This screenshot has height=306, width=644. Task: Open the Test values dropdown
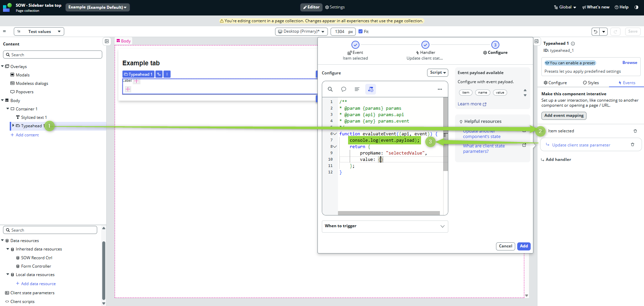39,32
